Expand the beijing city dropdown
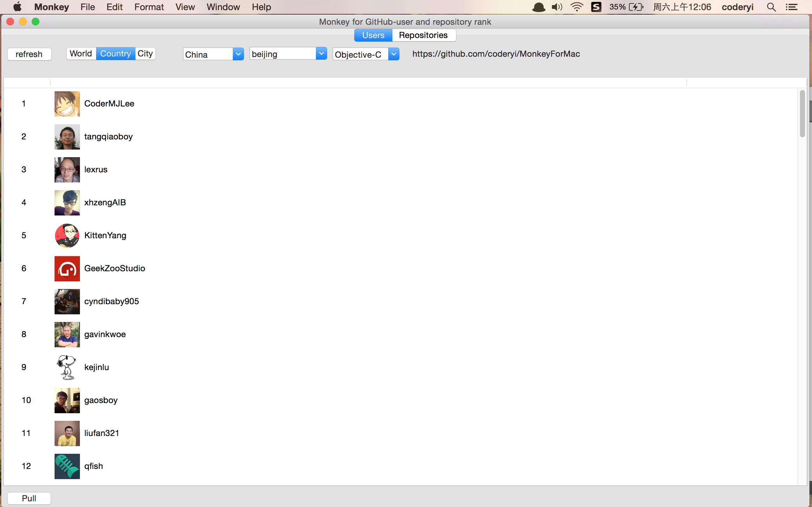This screenshot has height=507, width=812. (x=321, y=54)
